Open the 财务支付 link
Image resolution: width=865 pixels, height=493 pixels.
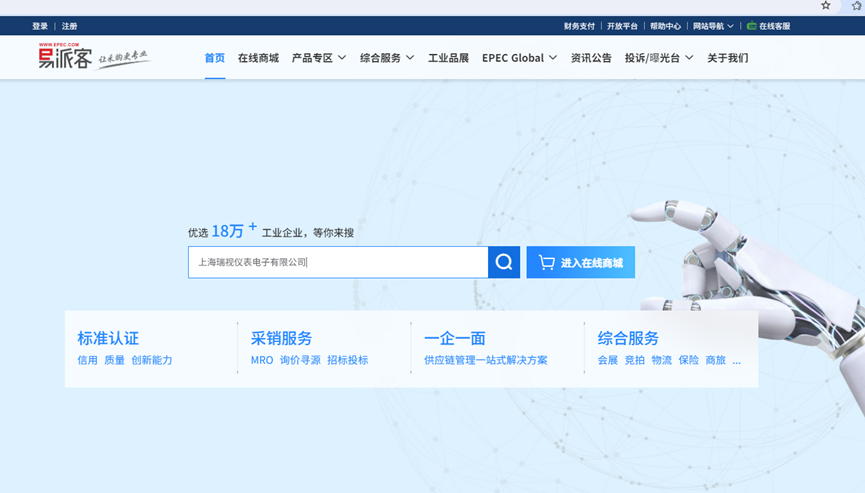tap(579, 26)
